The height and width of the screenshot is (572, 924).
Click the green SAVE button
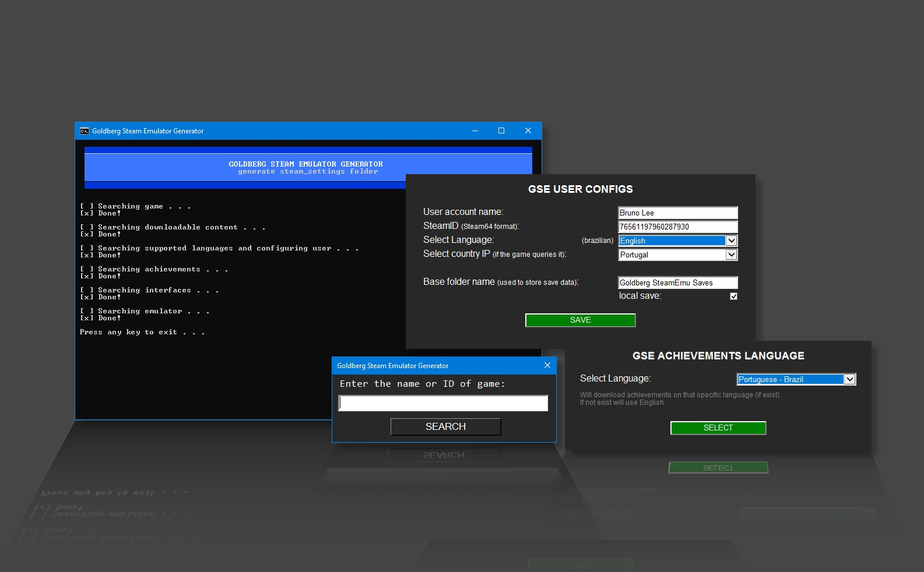click(580, 320)
